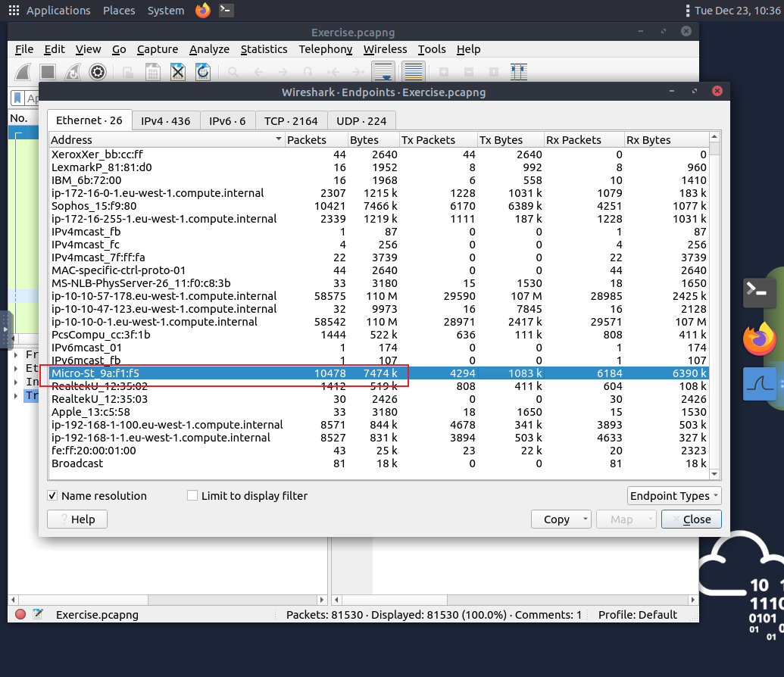Click the endpoints list scroll up arrow
Viewport: 784px width, 677px height.
(x=714, y=136)
